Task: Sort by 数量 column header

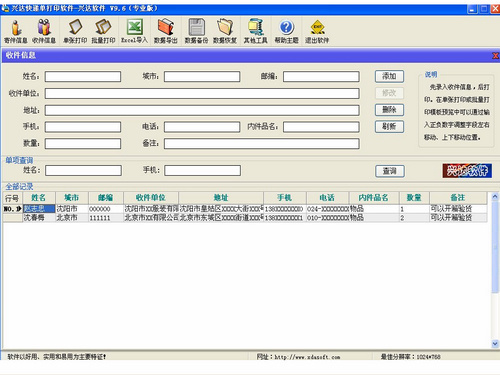Action: click(x=414, y=198)
